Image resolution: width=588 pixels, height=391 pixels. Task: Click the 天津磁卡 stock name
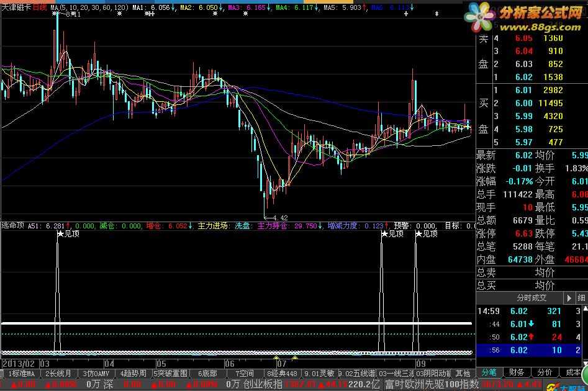[x=16, y=7]
